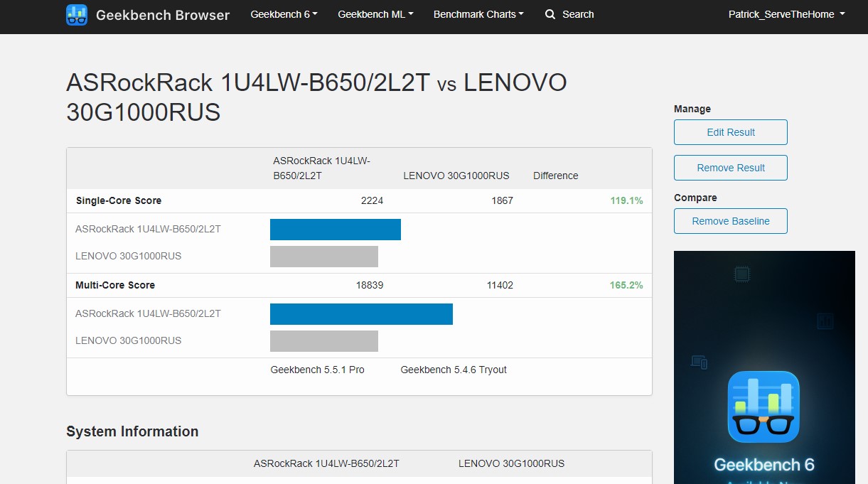
Task: Go to Geekbench Browser home text link
Action: point(163,15)
